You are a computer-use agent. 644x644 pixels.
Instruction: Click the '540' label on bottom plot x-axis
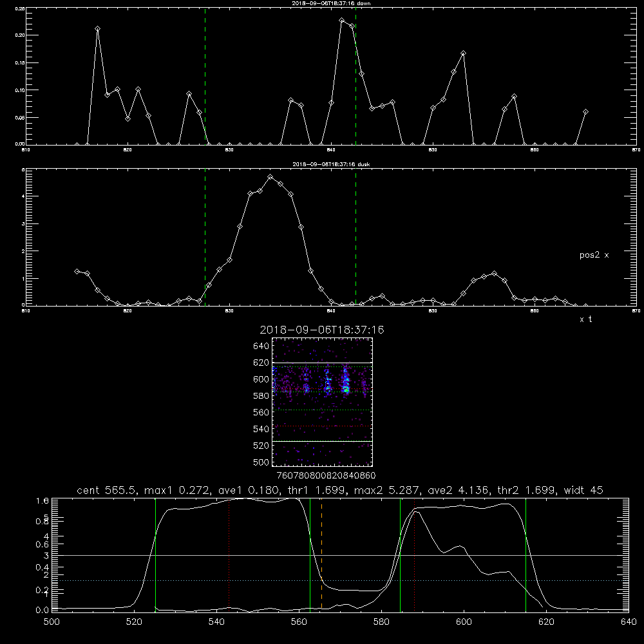click(216, 622)
